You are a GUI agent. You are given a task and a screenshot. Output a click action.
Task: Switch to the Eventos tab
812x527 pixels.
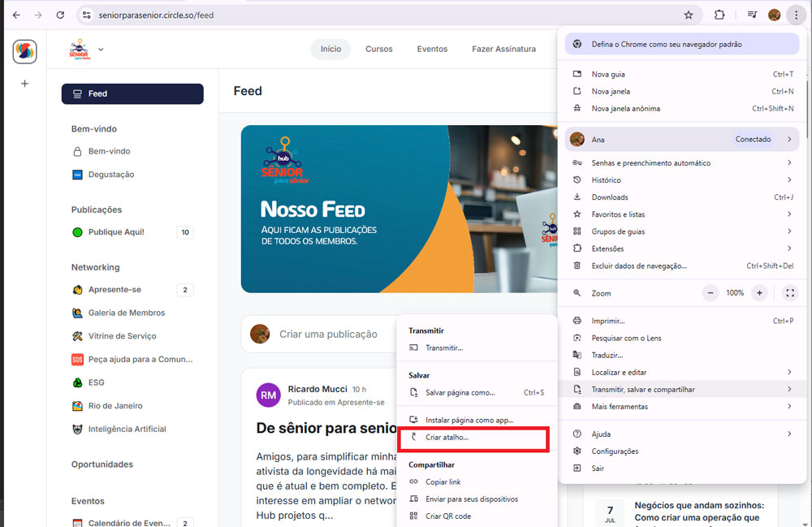coord(433,50)
